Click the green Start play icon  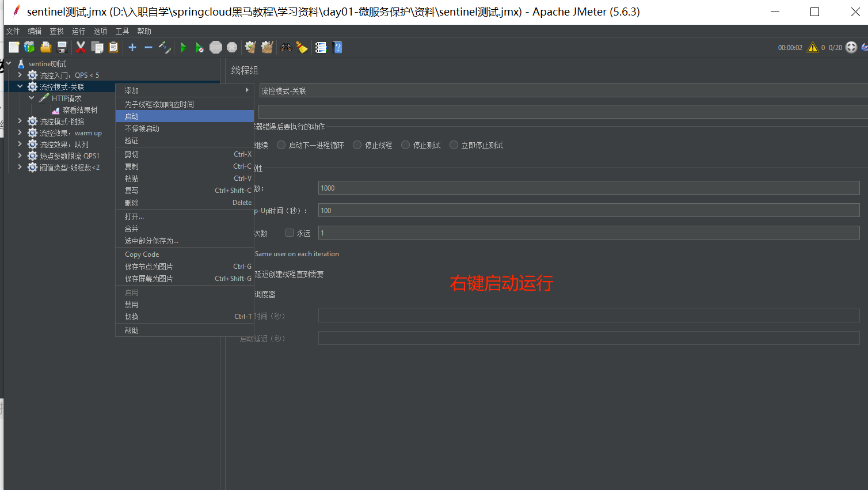click(x=184, y=47)
